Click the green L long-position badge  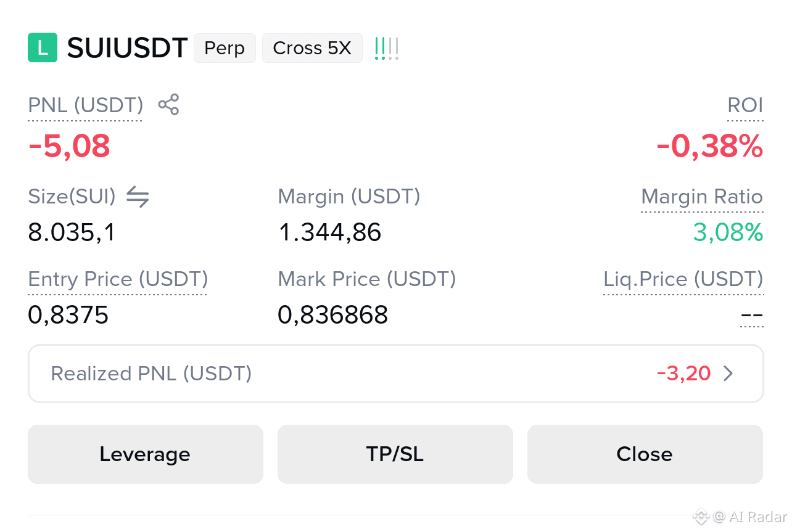point(43,48)
